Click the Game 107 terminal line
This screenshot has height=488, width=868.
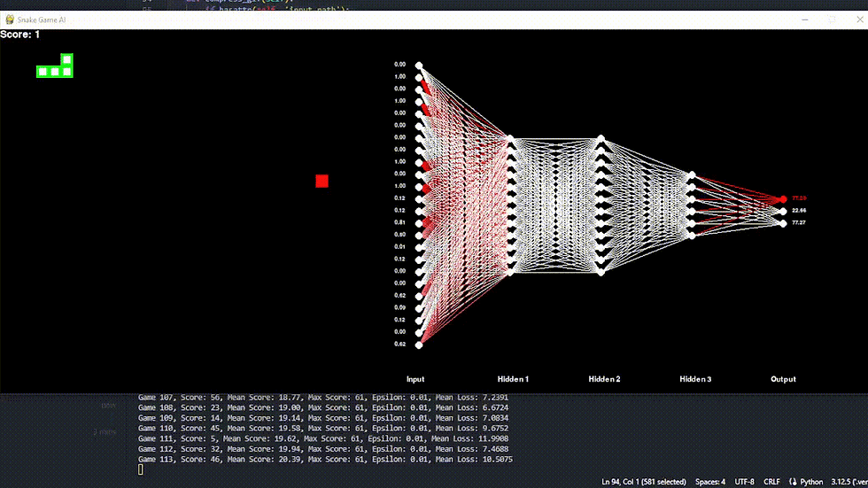coord(322,398)
